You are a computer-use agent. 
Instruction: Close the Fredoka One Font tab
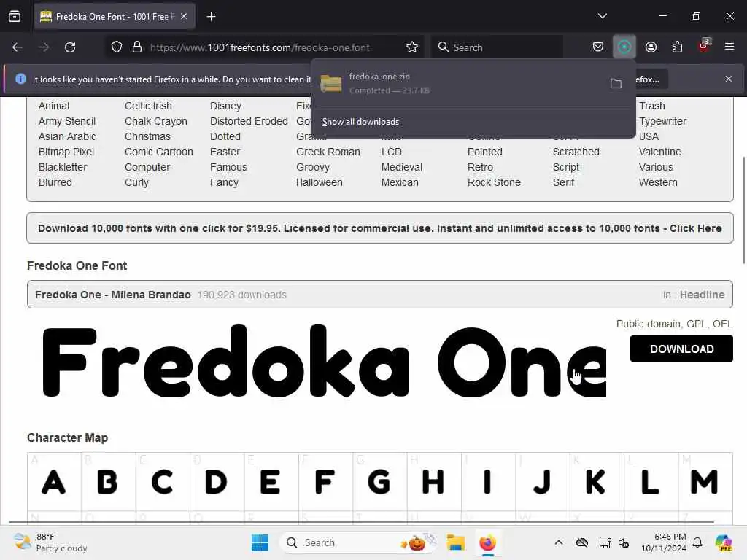[184, 16]
